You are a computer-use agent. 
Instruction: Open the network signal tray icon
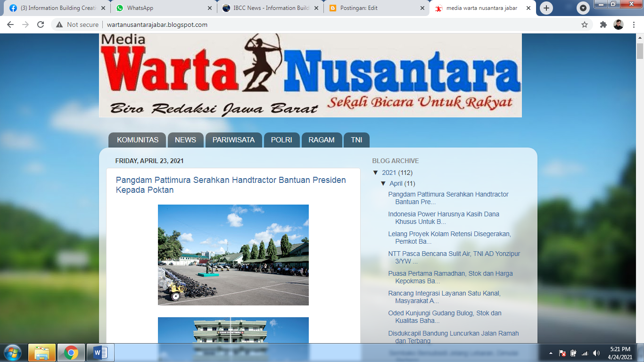585,353
